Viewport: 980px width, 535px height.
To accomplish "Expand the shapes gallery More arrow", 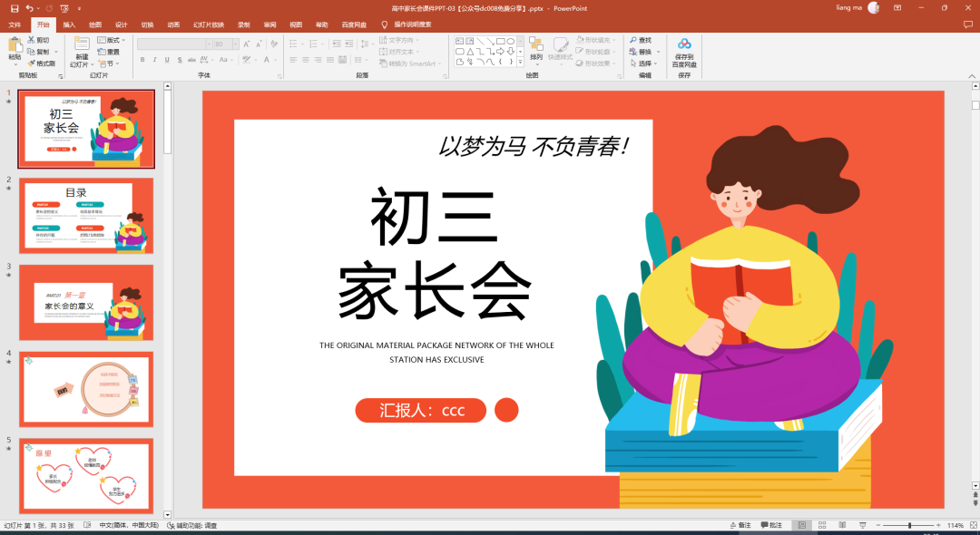I will [x=520, y=62].
